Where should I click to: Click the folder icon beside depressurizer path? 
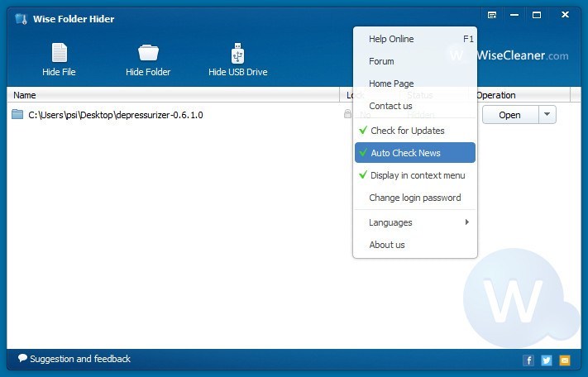click(17, 114)
